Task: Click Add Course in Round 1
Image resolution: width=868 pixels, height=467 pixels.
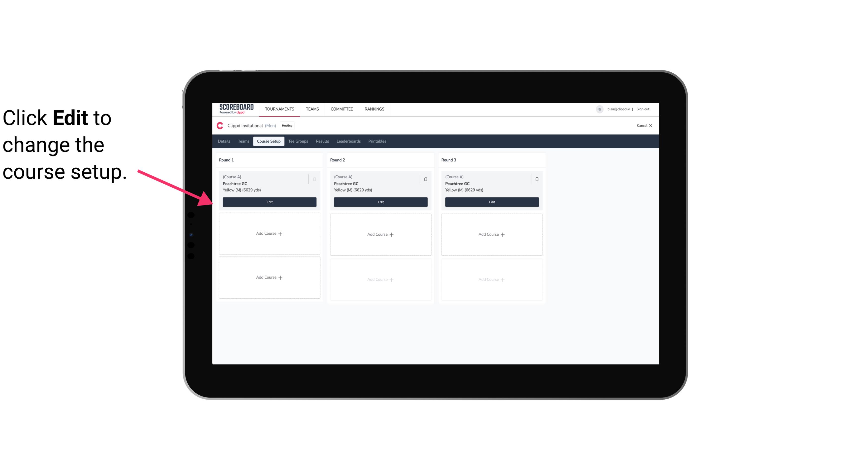Action: click(269, 234)
